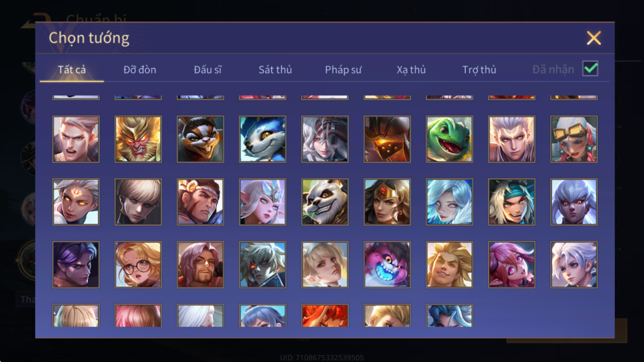Screen dimensions: 644x362
Task: Filter by Pháp sư tab
Action: [x=343, y=70]
